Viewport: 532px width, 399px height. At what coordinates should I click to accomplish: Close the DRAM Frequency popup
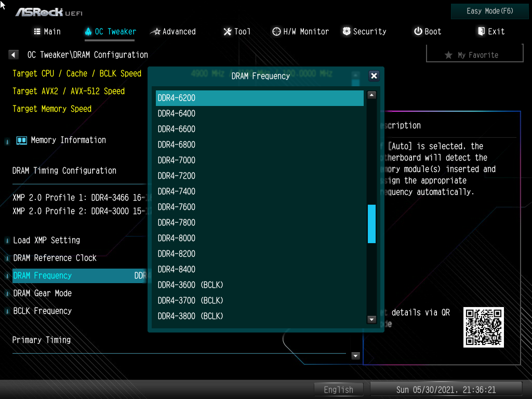tap(374, 76)
